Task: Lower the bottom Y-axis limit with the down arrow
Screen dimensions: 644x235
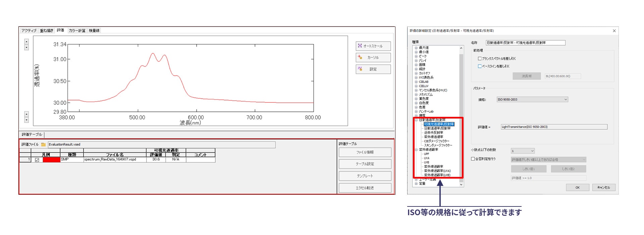Action: click(x=26, y=120)
